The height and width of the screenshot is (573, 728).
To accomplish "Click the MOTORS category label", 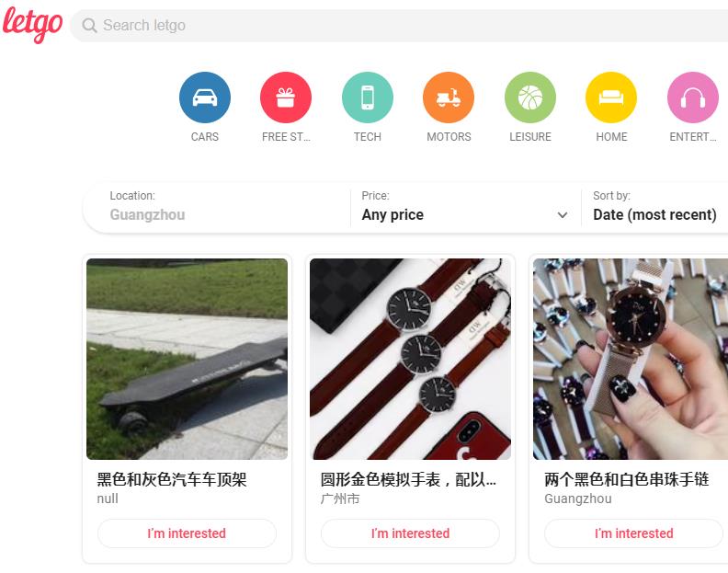I will (449, 137).
